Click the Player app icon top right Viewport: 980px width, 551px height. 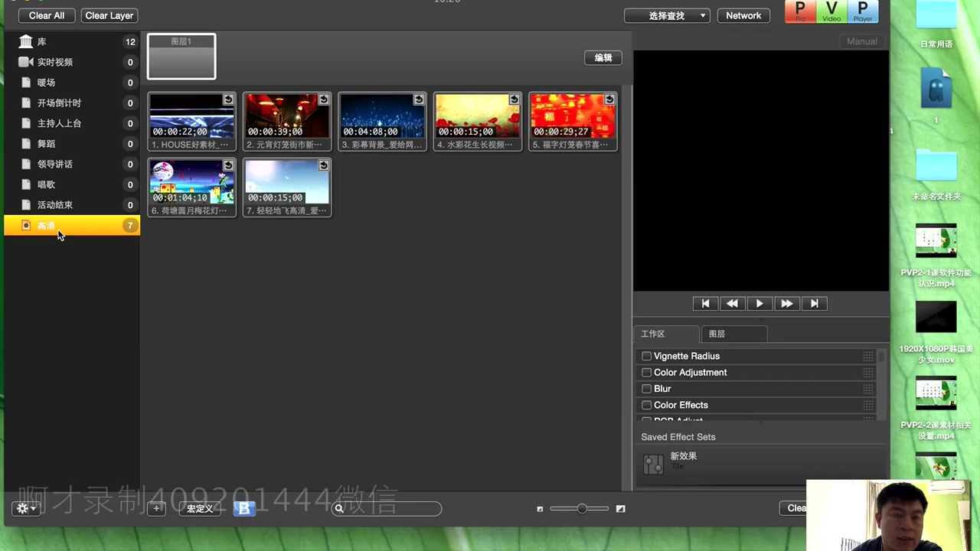point(863,11)
